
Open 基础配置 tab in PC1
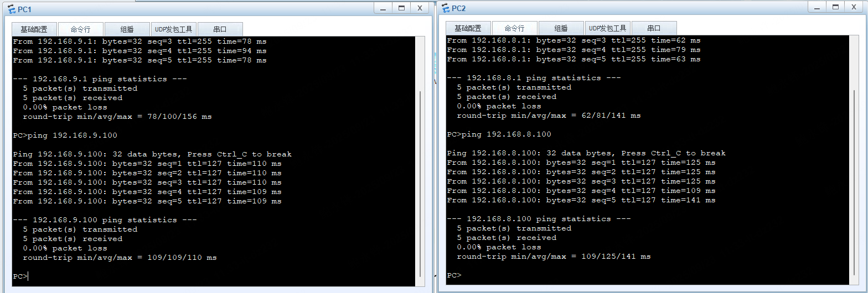pos(34,29)
